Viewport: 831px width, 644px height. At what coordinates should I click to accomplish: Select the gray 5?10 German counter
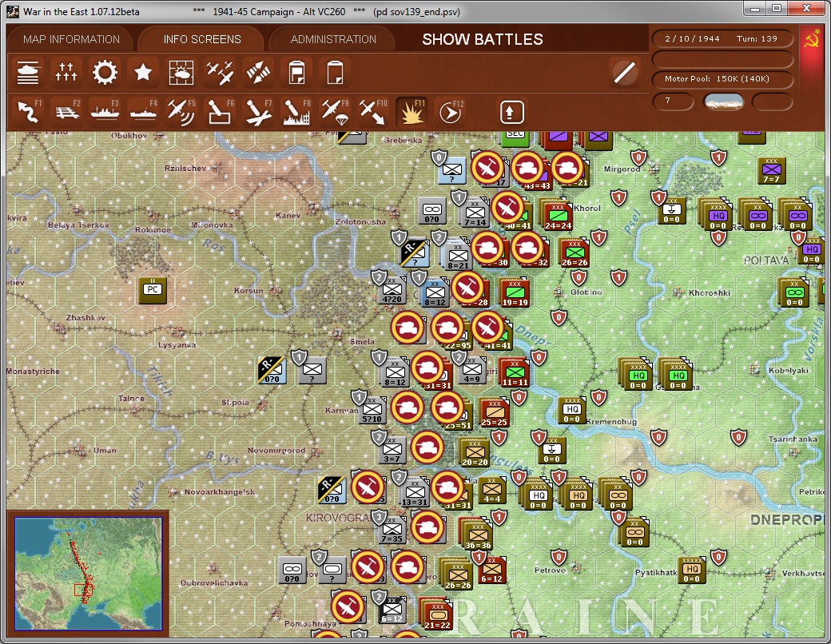click(372, 410)
